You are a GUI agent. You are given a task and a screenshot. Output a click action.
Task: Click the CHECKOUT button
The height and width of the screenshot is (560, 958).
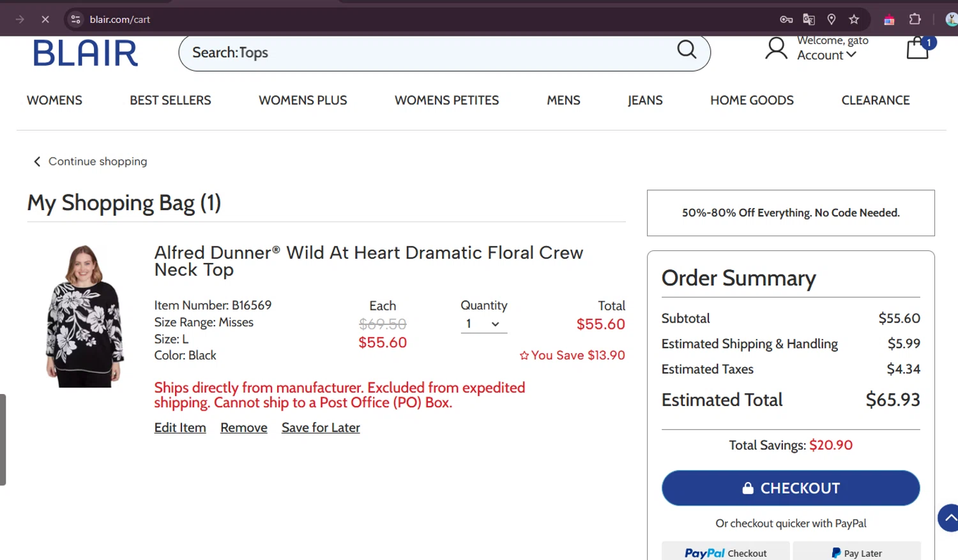click(791, 488)
